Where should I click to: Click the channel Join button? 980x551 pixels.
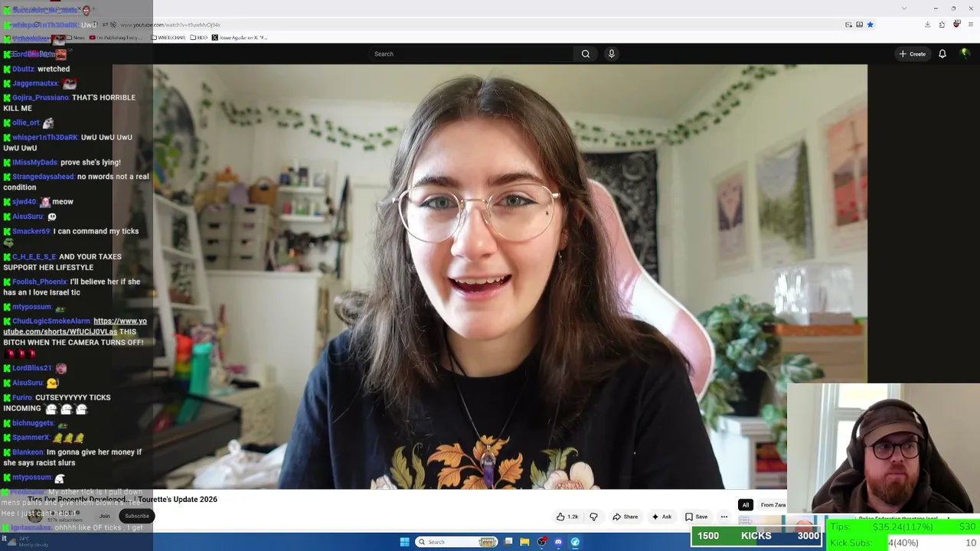point(104,516)
